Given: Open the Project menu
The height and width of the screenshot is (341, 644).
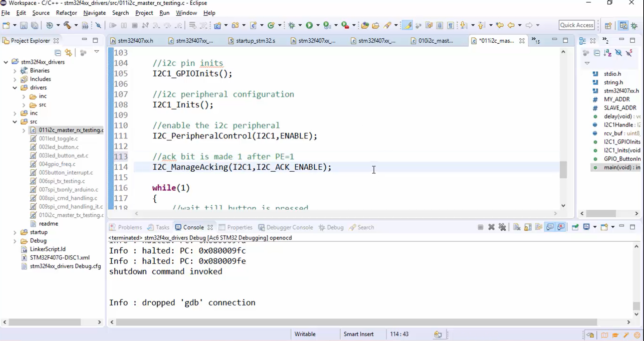Looking at the screenshot, I should tap(144, 13).
